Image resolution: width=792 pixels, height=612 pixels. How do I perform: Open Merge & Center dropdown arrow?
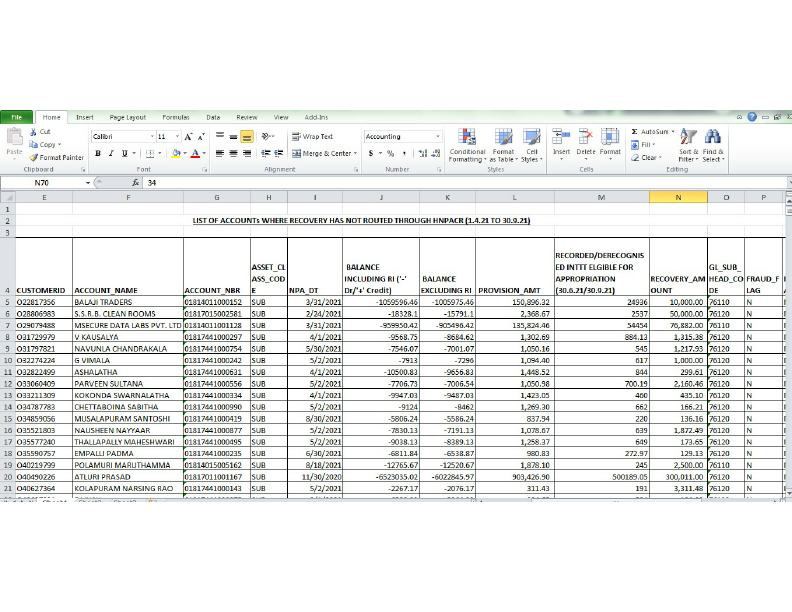pos(355,154)
